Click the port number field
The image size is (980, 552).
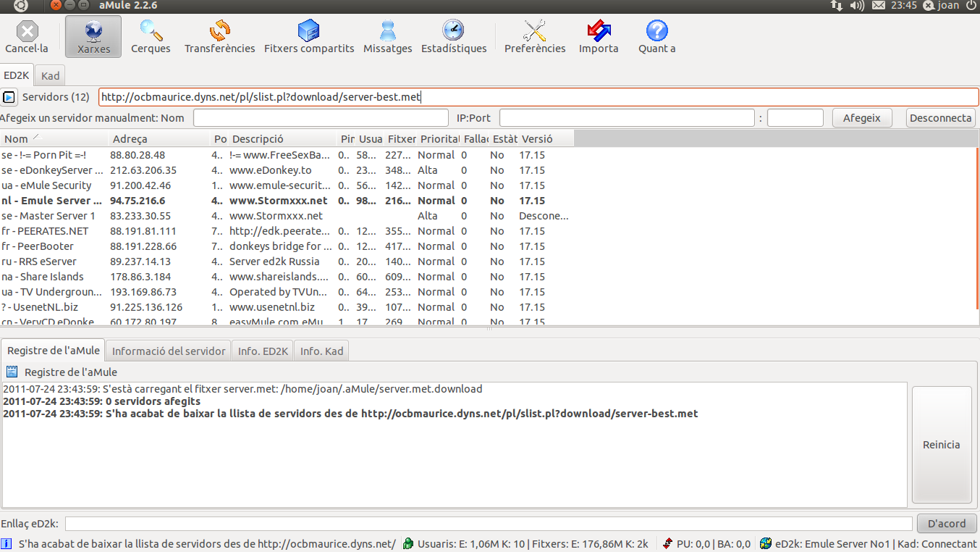(x=795, y=118)
